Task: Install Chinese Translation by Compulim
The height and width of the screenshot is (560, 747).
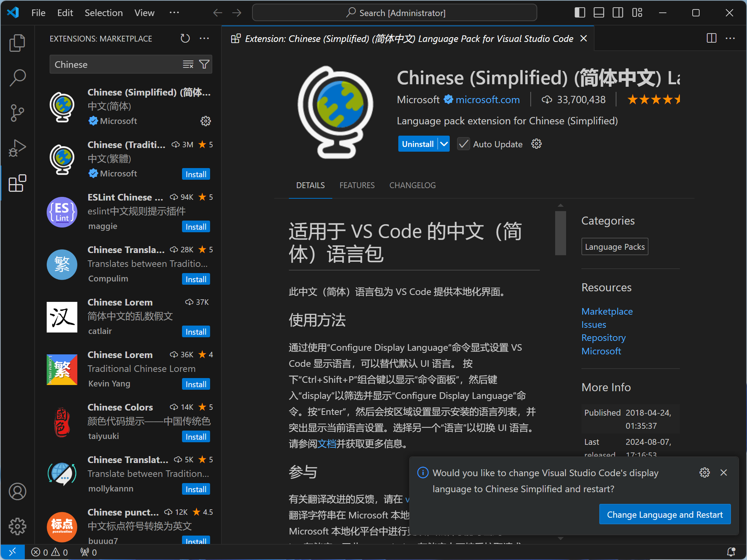Action: pos(196,279)
